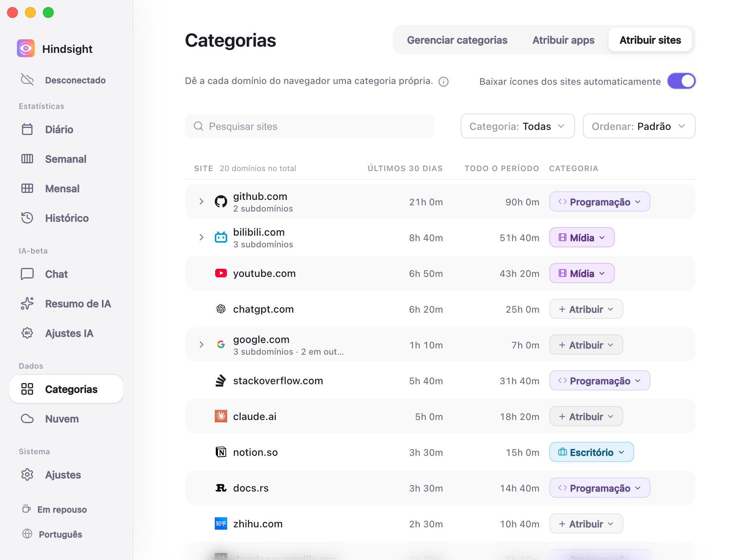The height and width of the screenshot is (560, 747).
Task: Assign a category to zhihu.com
Action: 586,523
